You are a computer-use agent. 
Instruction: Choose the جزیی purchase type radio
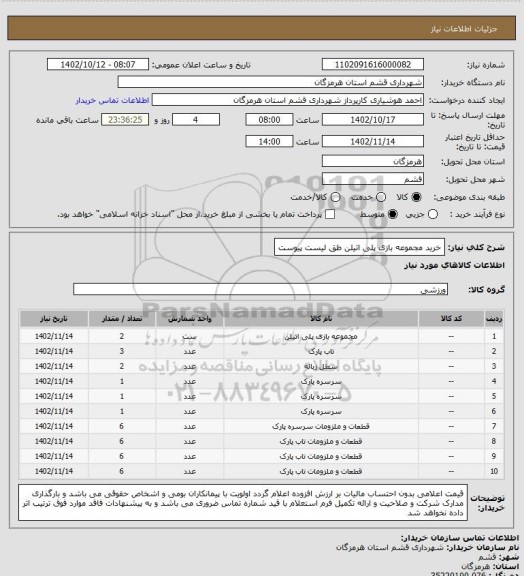pyautogui.click(x=433, y=214)
